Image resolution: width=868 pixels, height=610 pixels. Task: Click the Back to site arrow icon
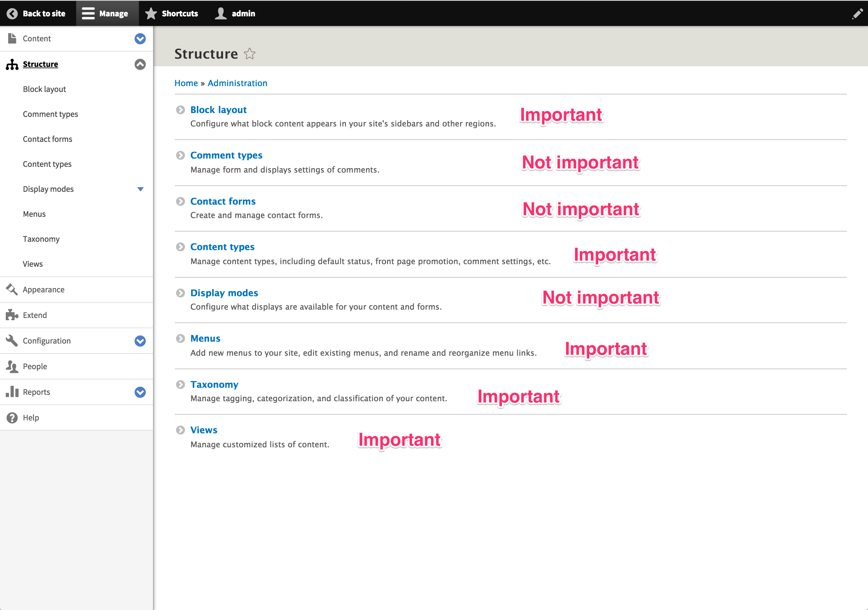tap(12, 14)
